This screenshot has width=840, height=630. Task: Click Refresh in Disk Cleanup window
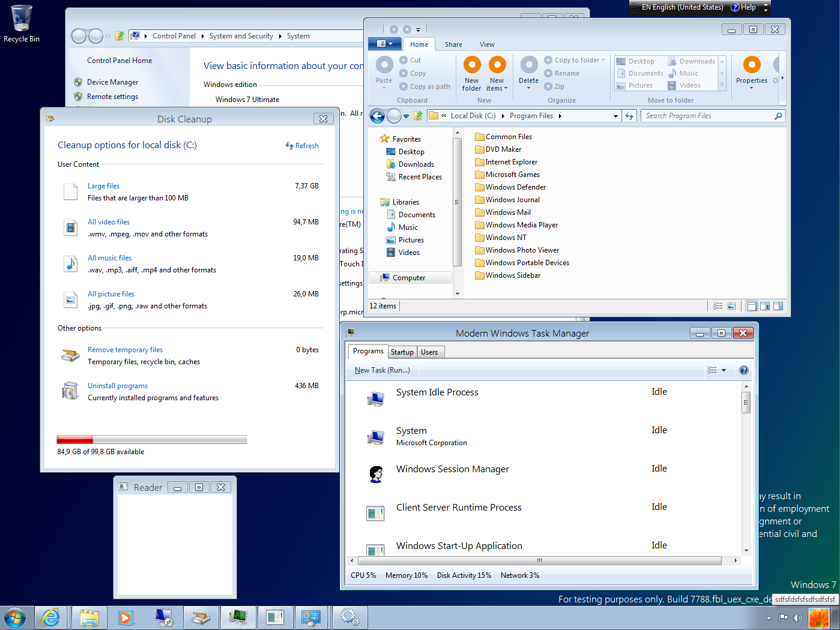click(302, 146)
